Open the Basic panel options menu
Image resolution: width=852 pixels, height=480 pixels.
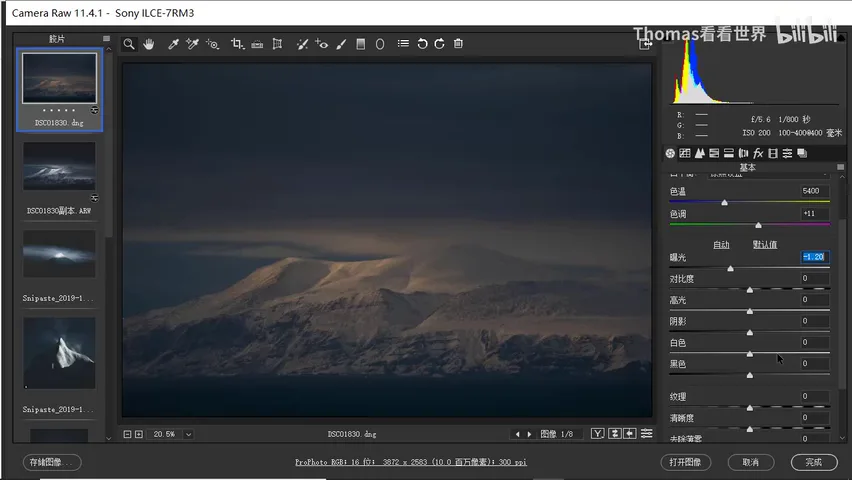[841, 167]
